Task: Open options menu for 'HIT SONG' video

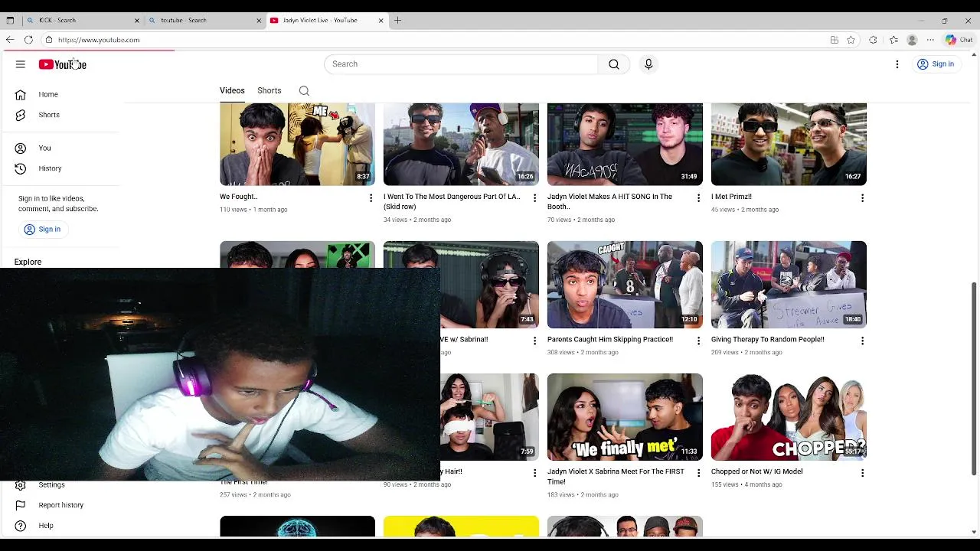Action: click(x=698, y=198)
